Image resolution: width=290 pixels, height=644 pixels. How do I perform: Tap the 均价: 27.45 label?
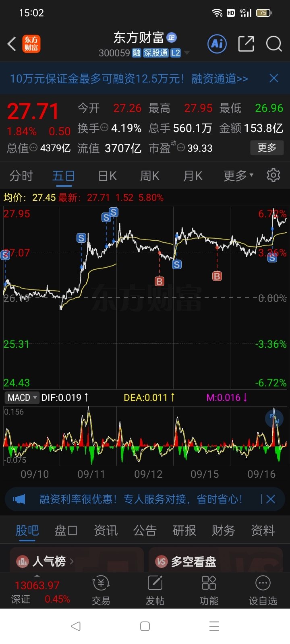click(29, 198)
